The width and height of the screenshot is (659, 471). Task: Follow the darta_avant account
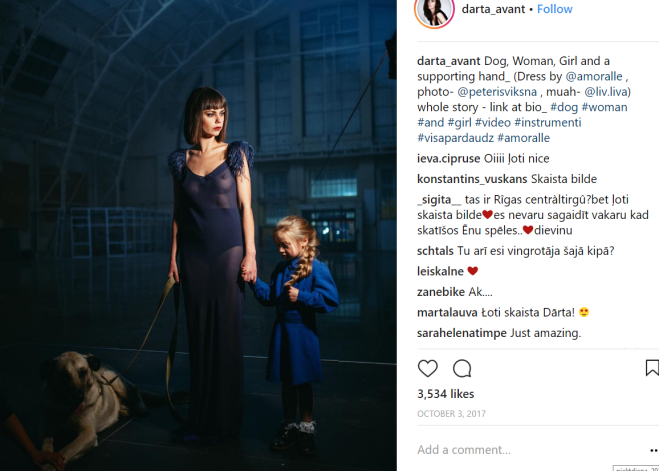point(554,9)
